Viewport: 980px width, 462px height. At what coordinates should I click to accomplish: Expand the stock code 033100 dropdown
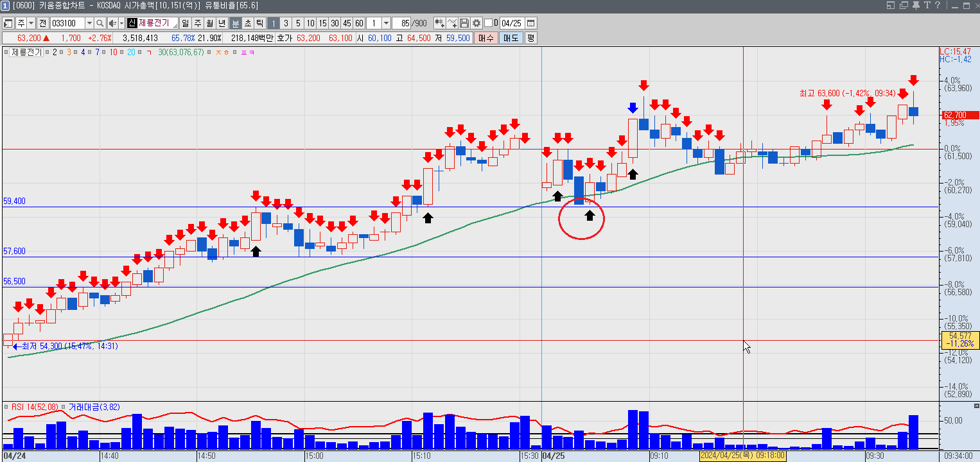click(89, 23)
